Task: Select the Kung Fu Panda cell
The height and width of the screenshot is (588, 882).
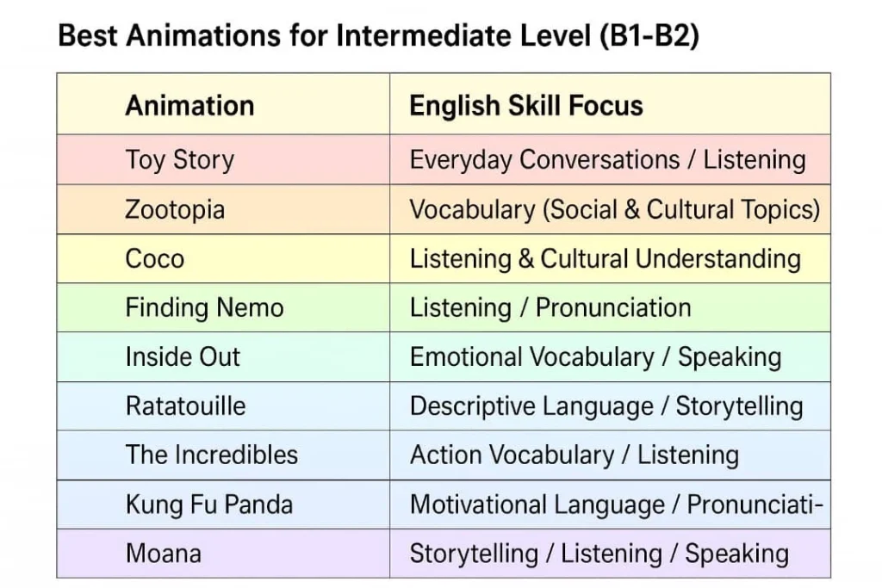Action: [x=223, y=504]
